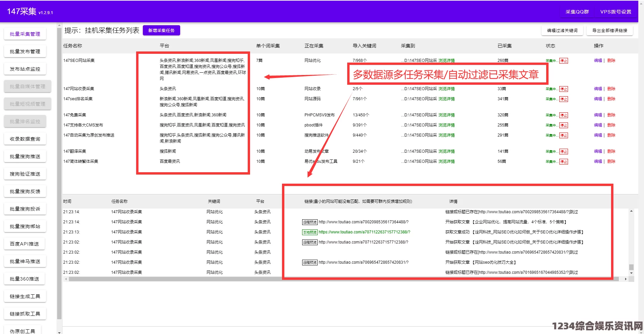Click 新增采集任务 button
The width and height of the screenshot is (644, 334).
click(161, 30)
